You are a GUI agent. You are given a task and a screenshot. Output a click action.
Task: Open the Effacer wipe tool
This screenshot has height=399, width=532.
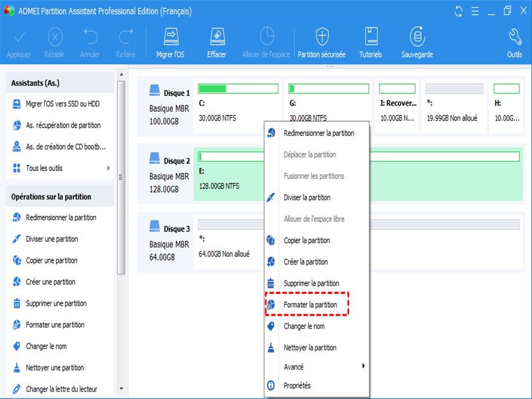click(217, 37)
